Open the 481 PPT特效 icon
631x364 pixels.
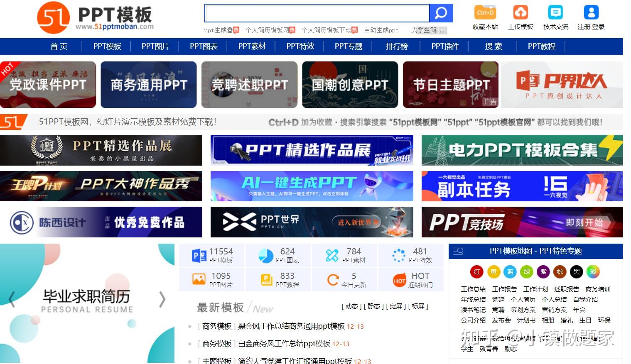point(398,256)
